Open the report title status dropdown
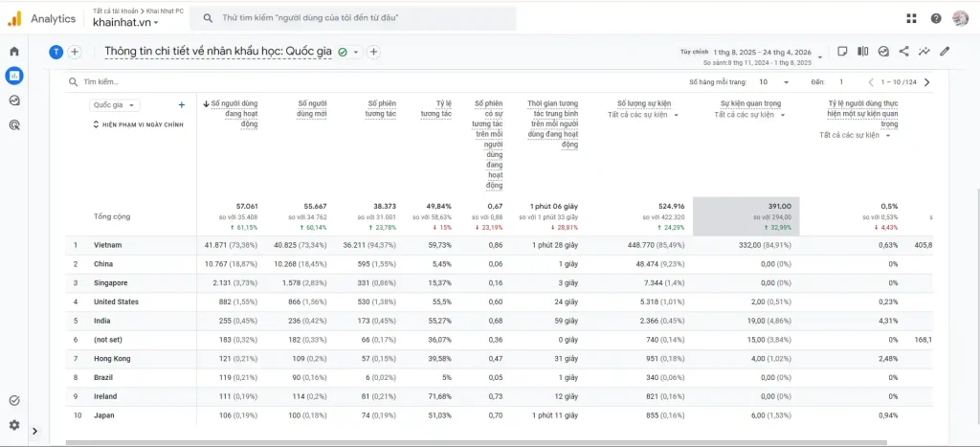980x447 pixels. (356, 52)
